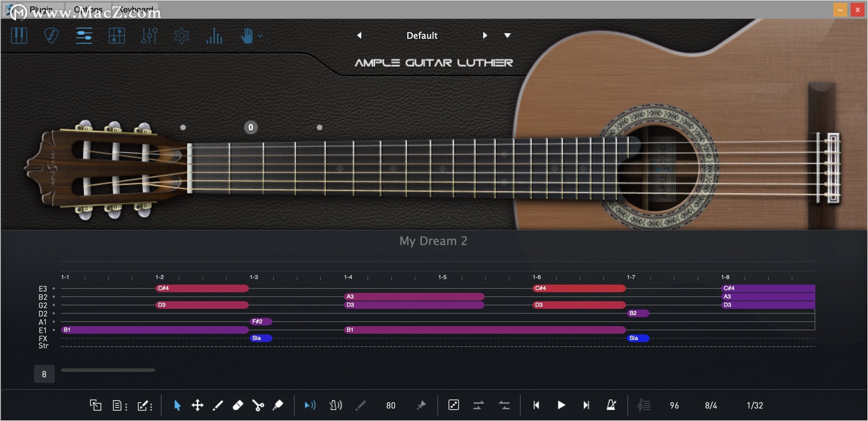This screenshot has width=868, height=421.
Task: Click the dice randomize icon
Action: (453, 405)
